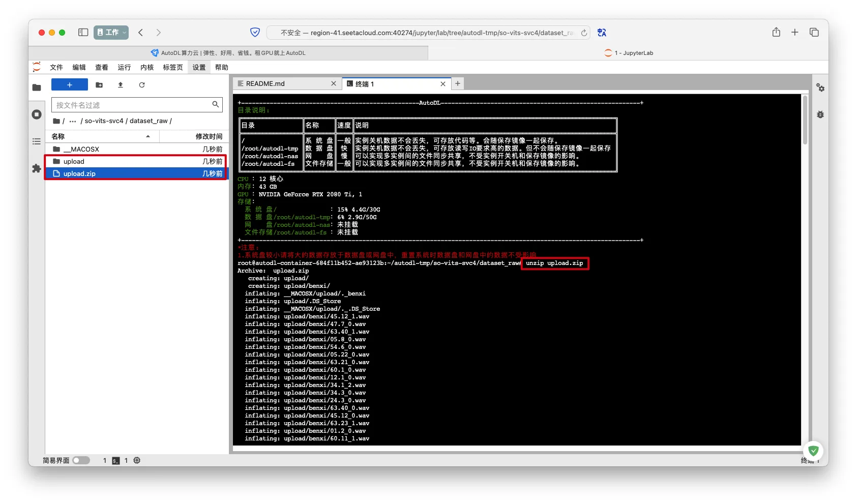The image size is (857, 504).
Task: Toggle Safari sidebar visibility
Action: [83, 33]
